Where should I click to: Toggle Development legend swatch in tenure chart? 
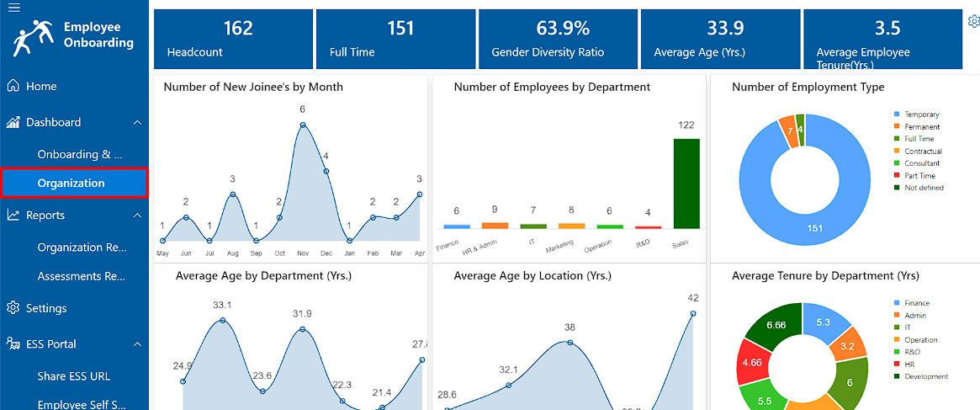pos(897,376)
